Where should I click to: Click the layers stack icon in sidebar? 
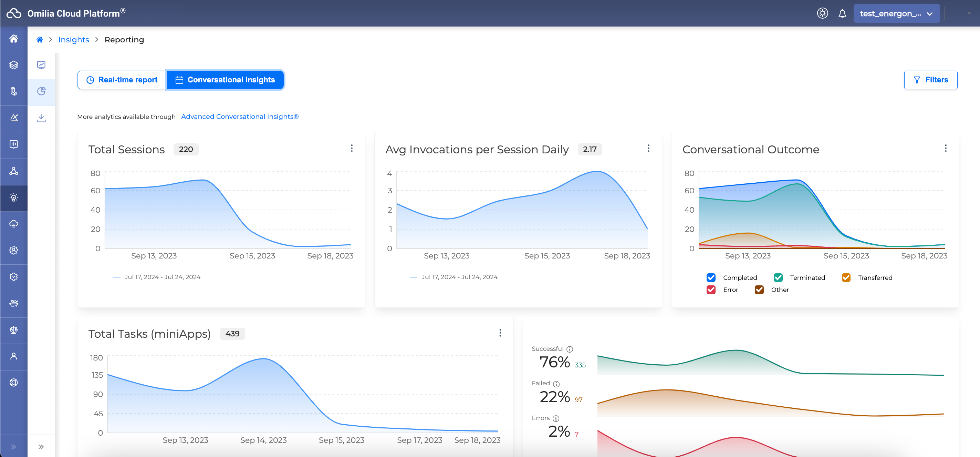click(x=14, y=65)
